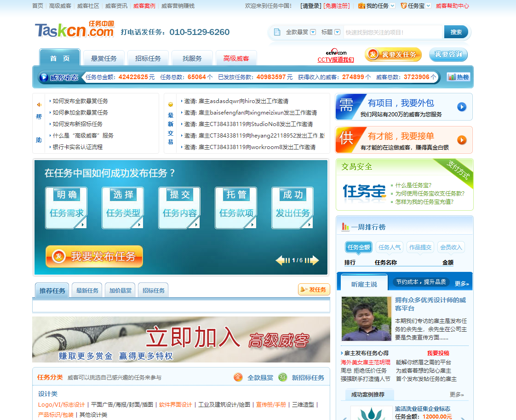Open 威客帮助中心 link
The width and height of the screenshot is (516, 420).
click(452, 6)
